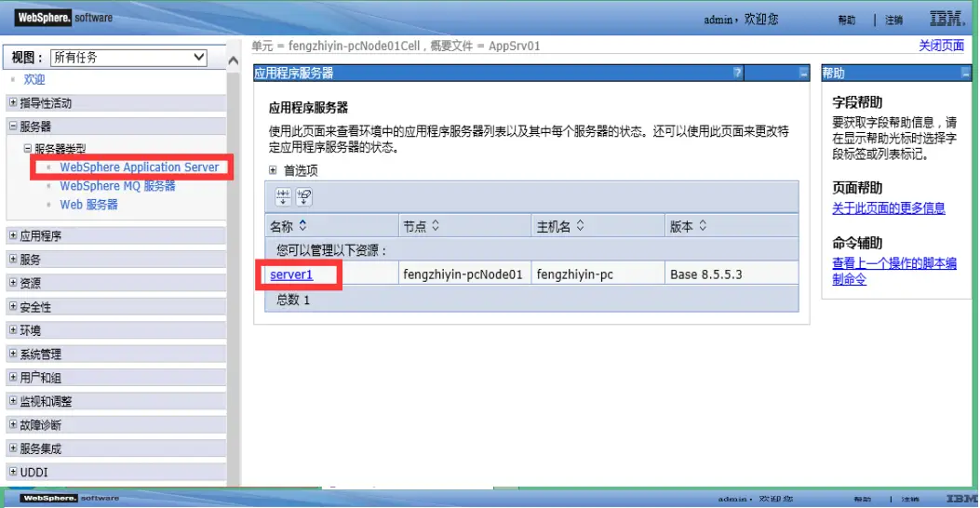Click the 关闭页面 link
This screenshot has height=508, width=980.
(x=941, y=46)
